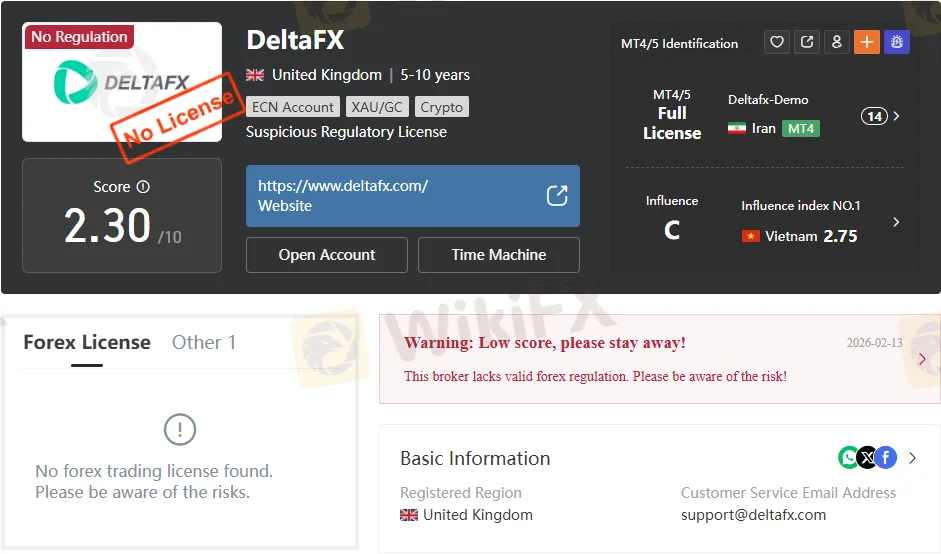Click the heart favorite icon

pyautogui.click(x=777, y=42)
